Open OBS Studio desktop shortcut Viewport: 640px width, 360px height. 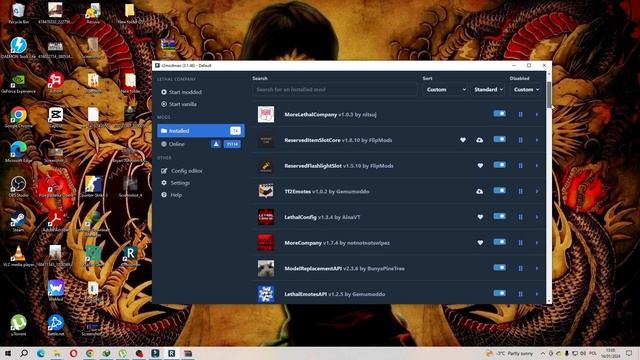click(18, 187)
